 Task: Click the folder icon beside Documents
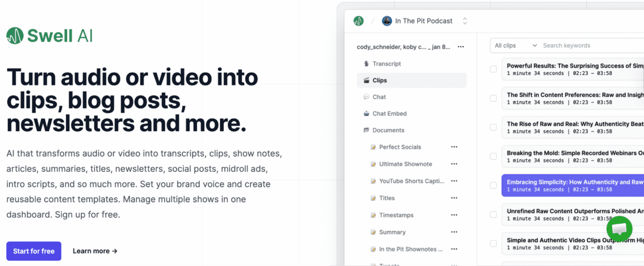pos(366,130)
